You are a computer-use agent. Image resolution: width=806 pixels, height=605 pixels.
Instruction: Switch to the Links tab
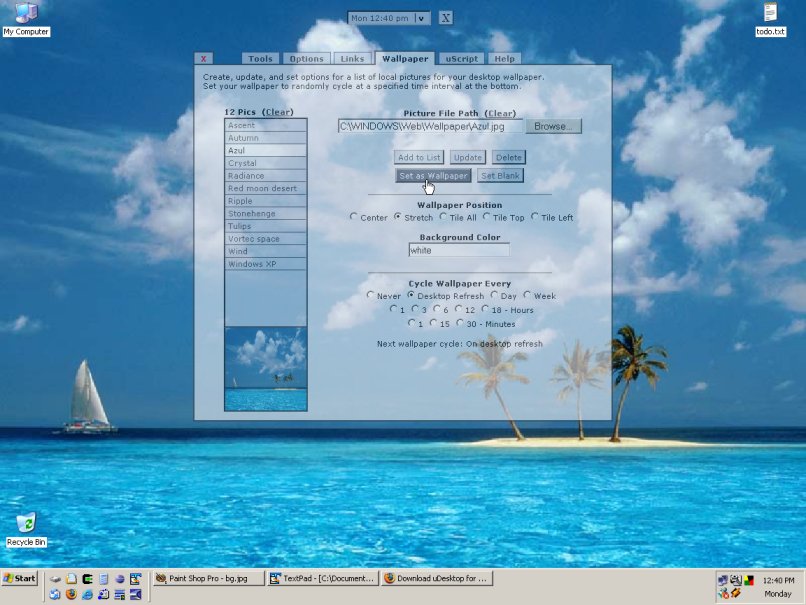(352, 59)
